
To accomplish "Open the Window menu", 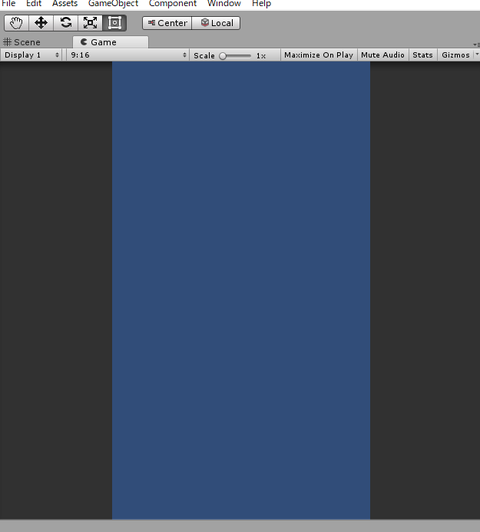I will 224,4.
